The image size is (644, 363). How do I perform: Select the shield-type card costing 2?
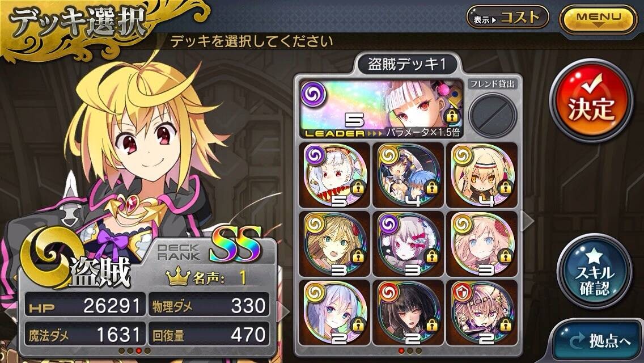click(482, 313)
